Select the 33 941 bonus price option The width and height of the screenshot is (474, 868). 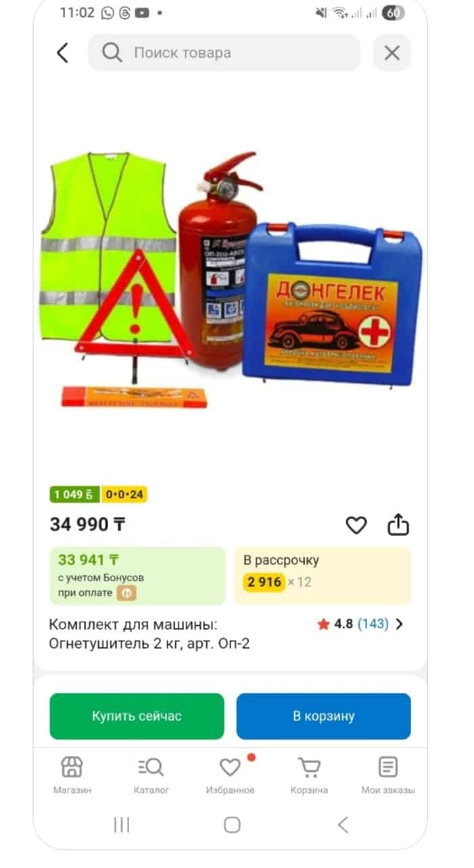pos(137,576)
